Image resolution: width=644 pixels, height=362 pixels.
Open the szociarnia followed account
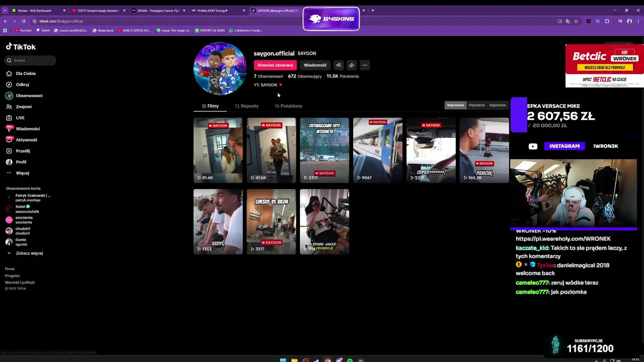pyautogui.click(x=19, y=220)
